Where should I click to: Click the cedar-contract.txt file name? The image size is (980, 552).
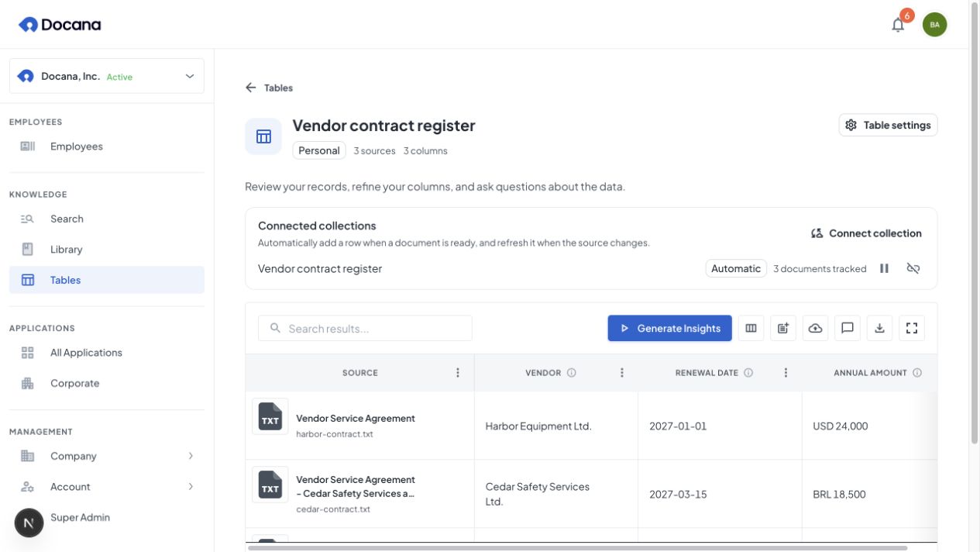click(x=333, y=509)
